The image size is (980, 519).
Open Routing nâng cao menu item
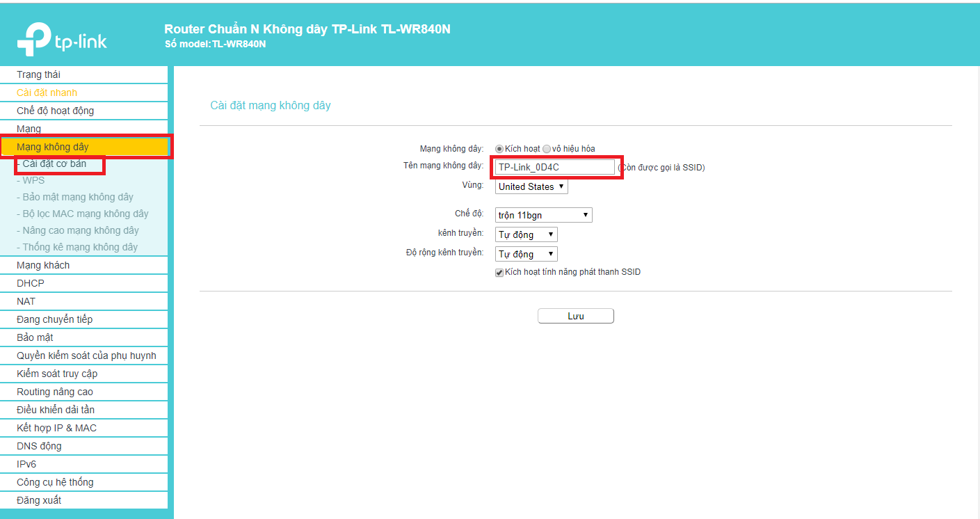click(84, 392)
